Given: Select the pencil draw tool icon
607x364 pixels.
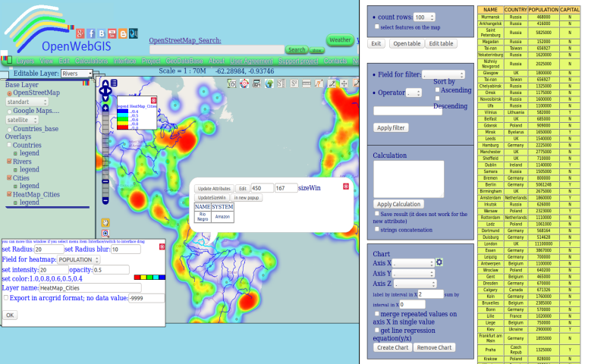Looking at the screenshot, I should pos(332,83).
